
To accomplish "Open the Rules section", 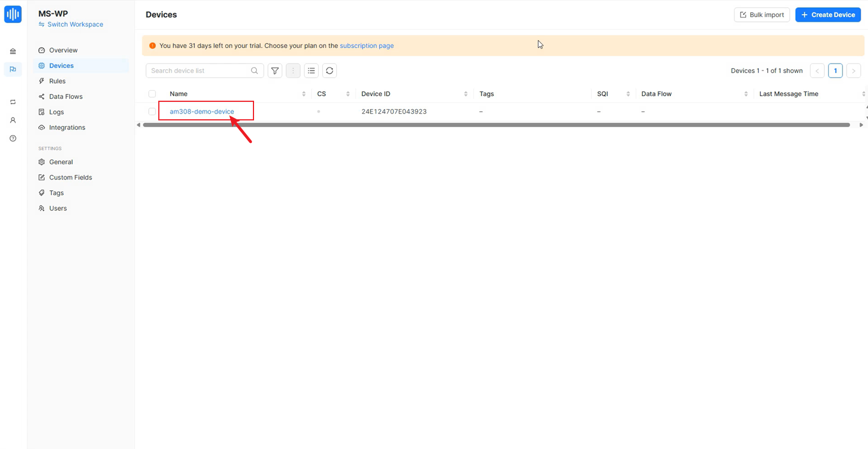I will [x=81, y=81].
